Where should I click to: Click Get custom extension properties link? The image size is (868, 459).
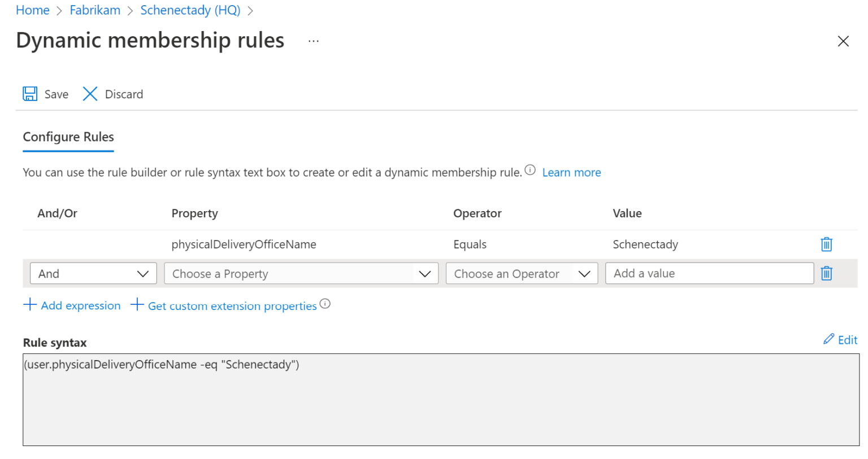pos(232,306)
